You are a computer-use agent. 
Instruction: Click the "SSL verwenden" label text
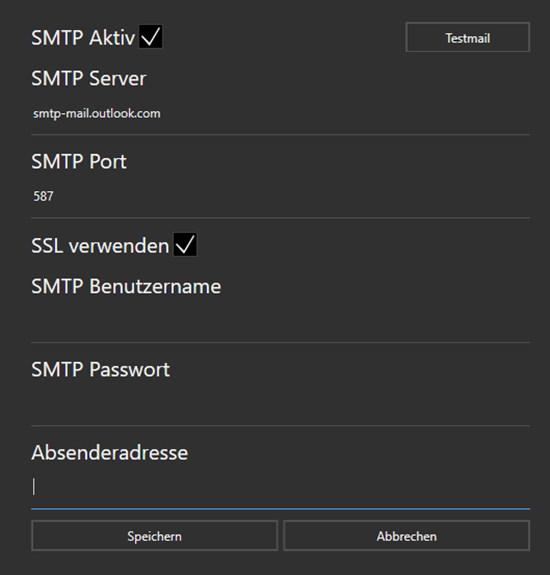100,245
